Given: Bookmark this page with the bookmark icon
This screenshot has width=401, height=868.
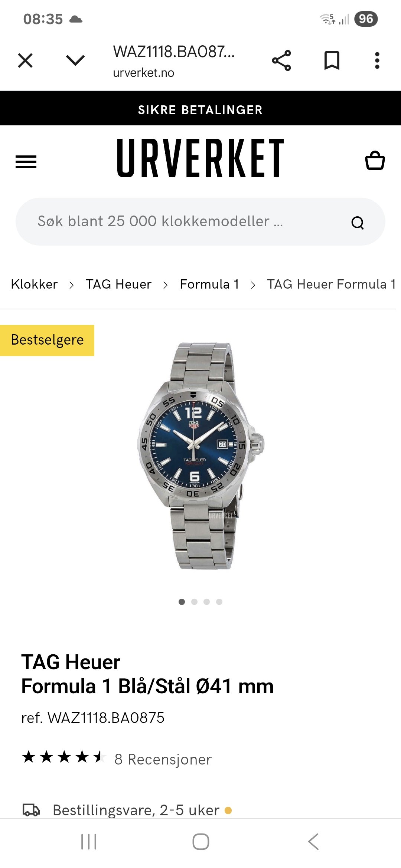Looking at the screenshot, I should point(332,60).
